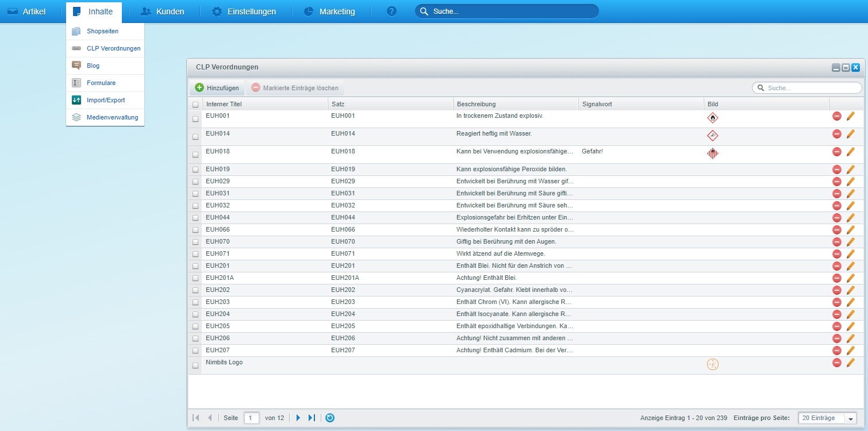Delete the EUH201 row

(837, 266)
